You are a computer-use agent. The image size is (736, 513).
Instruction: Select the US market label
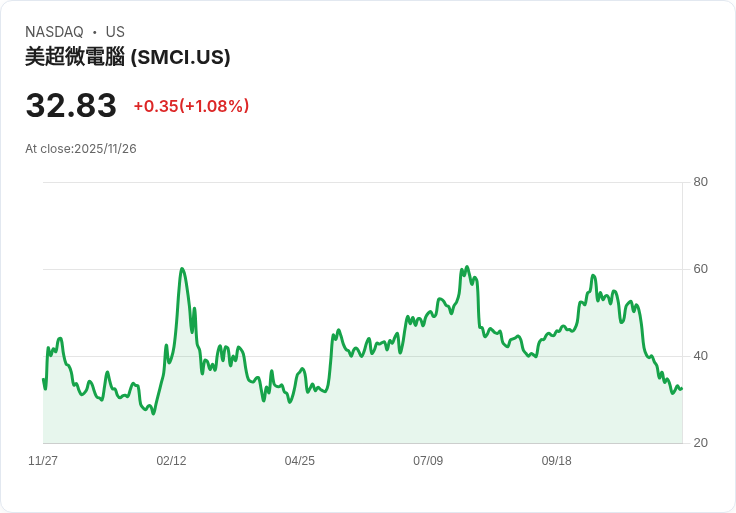pos(115,32)
